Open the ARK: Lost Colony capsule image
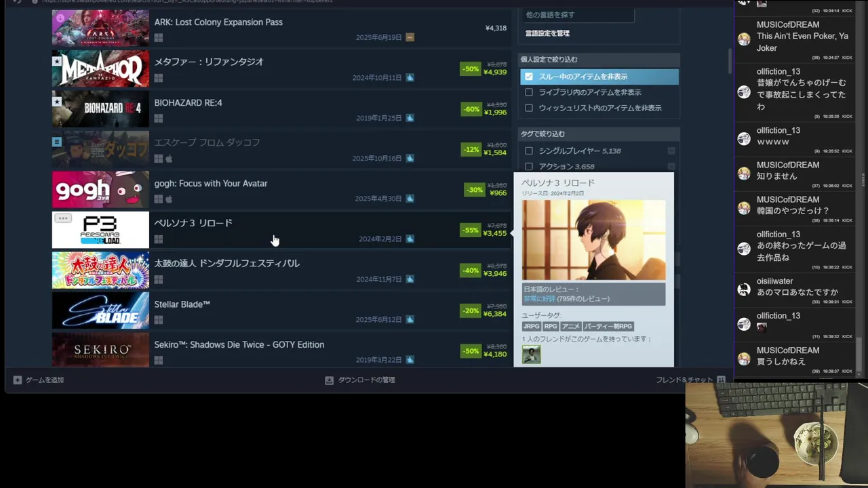 [x=100, y=28]
